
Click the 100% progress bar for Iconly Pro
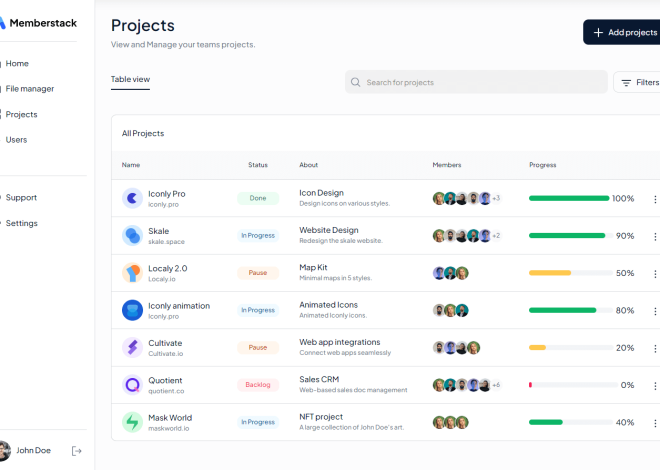569,198
